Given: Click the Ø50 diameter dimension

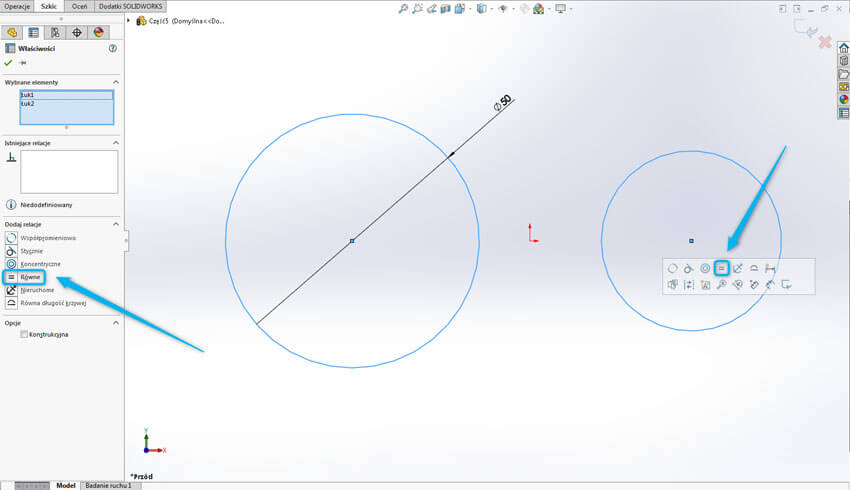Looking at the screenshot, I should coord(503,102).
